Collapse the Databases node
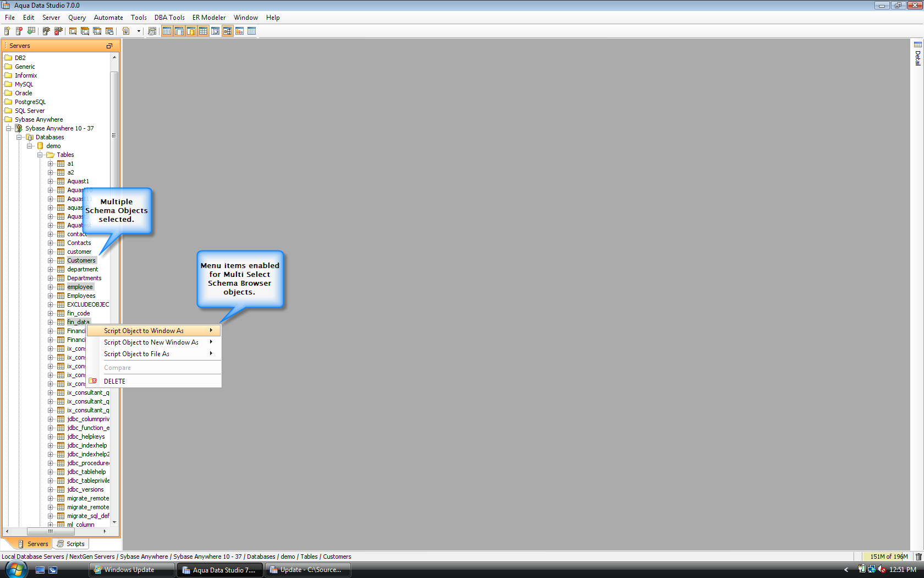 [19, 137]
